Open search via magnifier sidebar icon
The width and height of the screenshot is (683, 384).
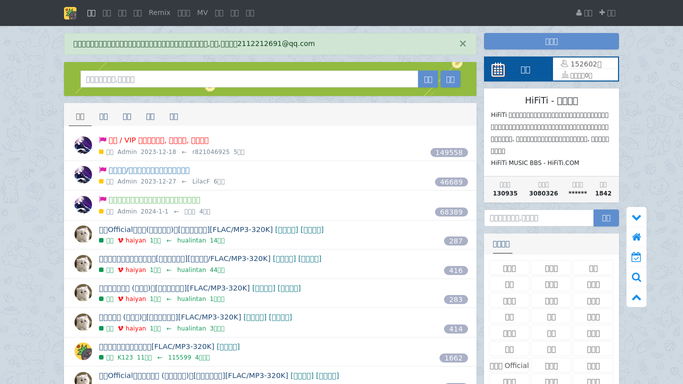click(636, 277)
